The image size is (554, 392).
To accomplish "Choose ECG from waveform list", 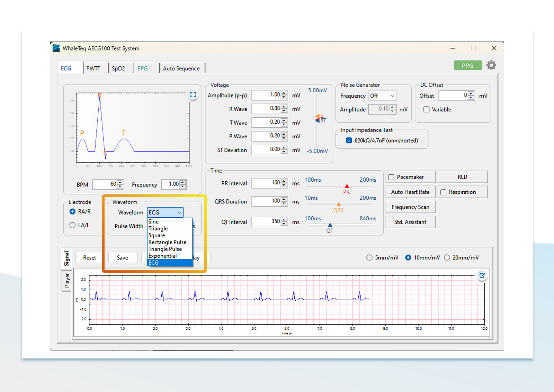I will [x=170, y=263].
